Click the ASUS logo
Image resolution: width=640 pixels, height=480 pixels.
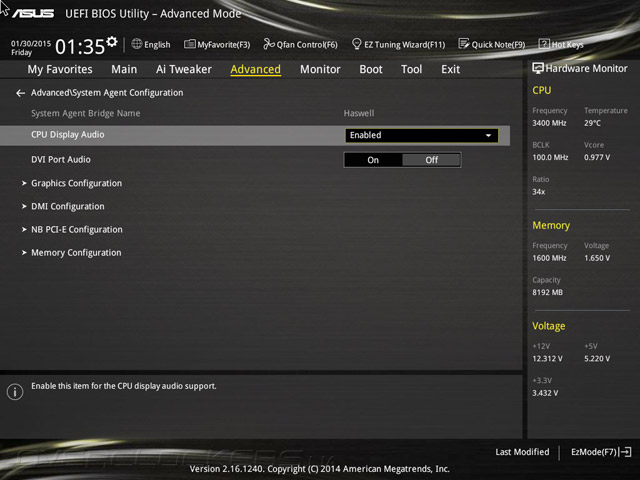click(33, 14)
